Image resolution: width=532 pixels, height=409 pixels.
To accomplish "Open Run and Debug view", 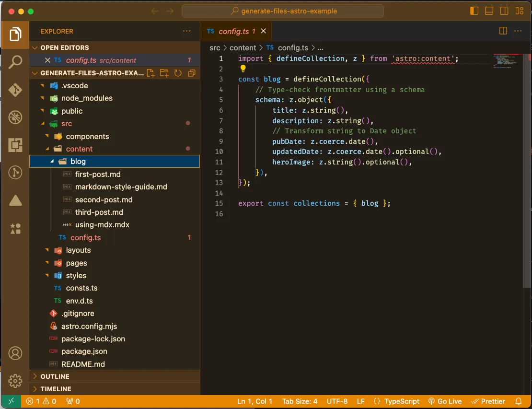I will coord(15,117).
